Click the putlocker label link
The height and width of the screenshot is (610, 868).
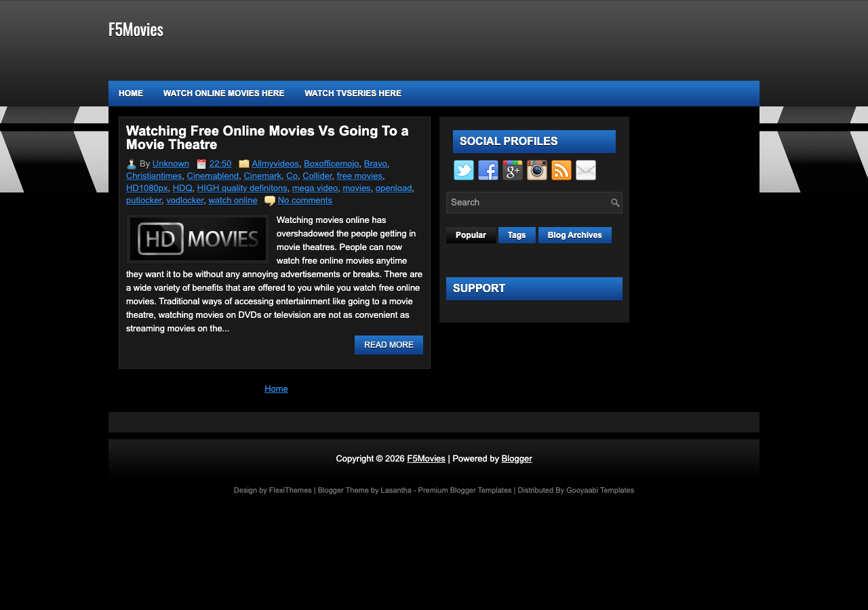(143, 200)
